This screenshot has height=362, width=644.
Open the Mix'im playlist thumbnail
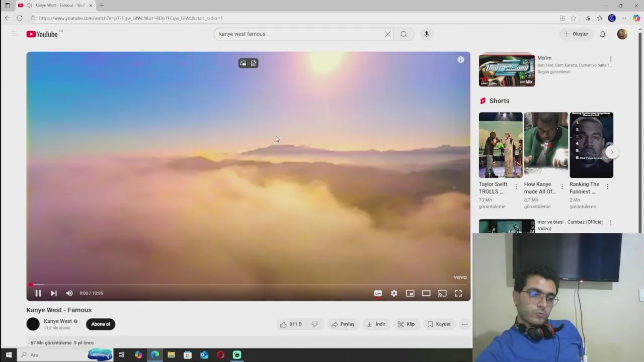click(507, 70)
